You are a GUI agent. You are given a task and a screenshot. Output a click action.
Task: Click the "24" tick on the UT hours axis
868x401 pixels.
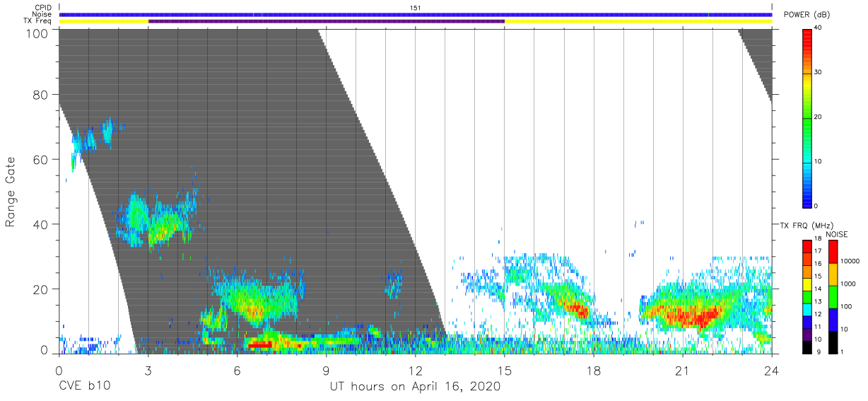coord(771,371)
